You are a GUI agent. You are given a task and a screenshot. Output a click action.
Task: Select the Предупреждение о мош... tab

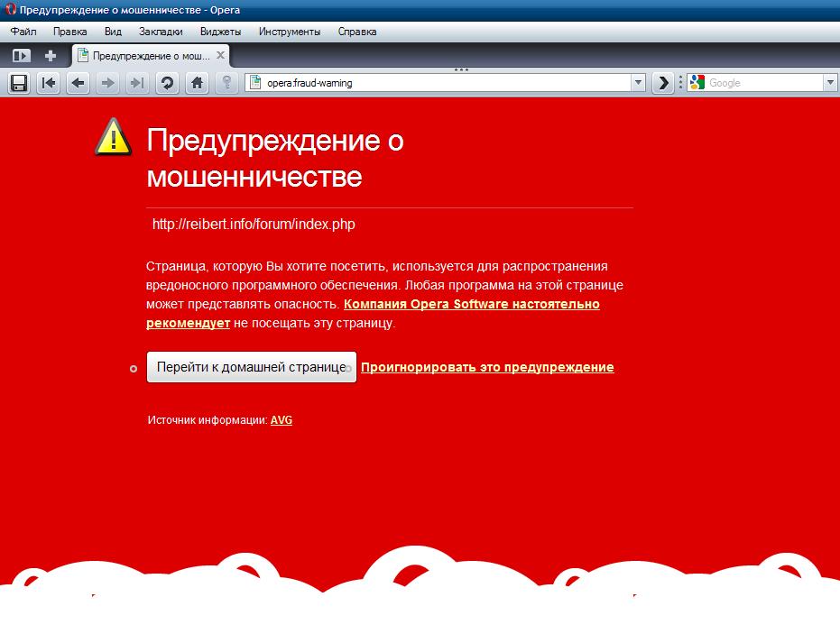[151, 56]
